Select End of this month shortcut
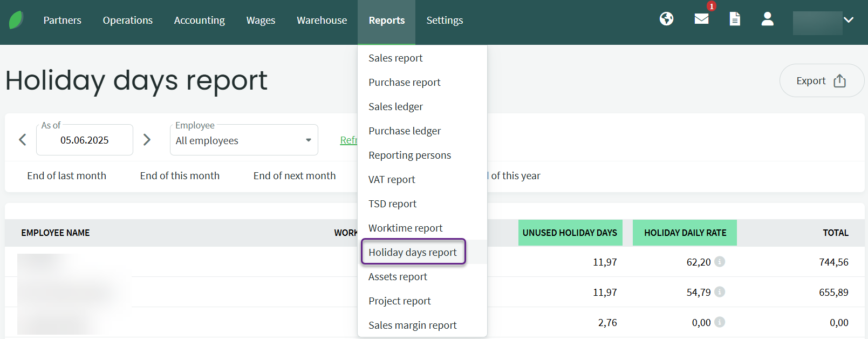The width and height of the screenshot is (868, 339). pos(180,176)
